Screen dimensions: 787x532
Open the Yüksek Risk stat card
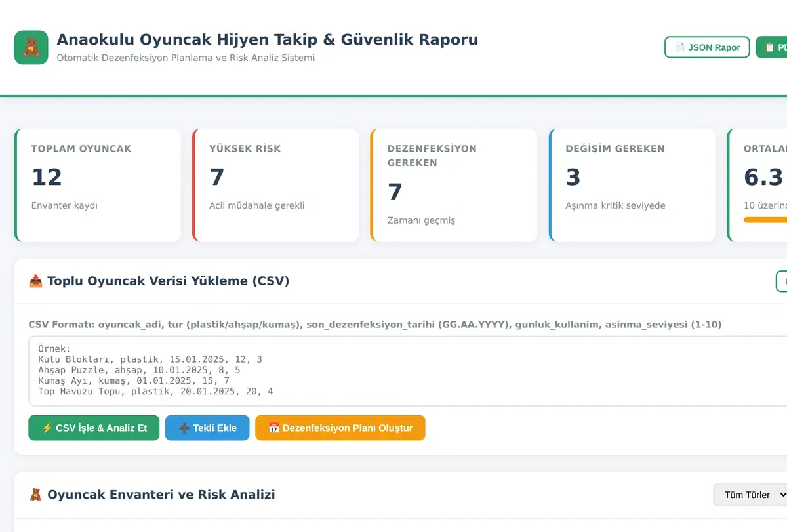tap(275, 185)
